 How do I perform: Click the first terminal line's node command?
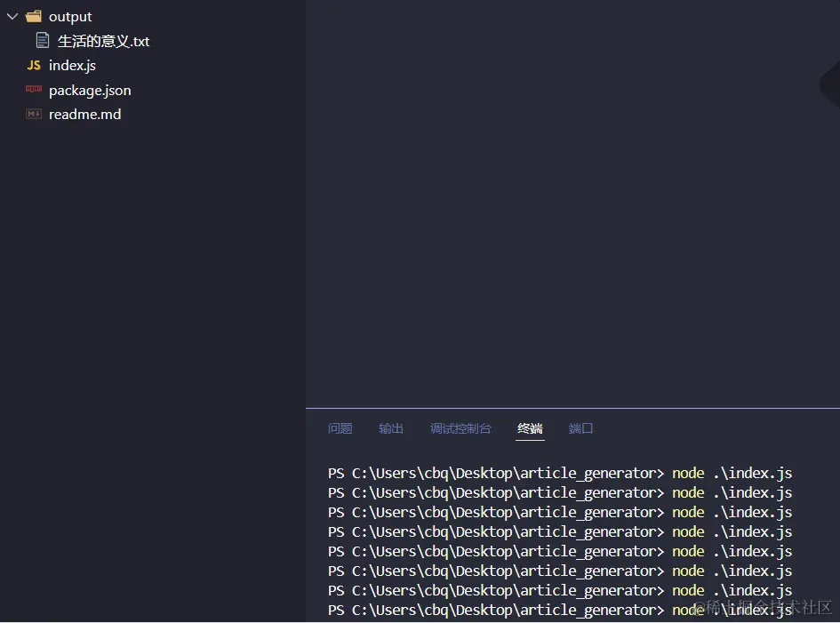point(688,473)
